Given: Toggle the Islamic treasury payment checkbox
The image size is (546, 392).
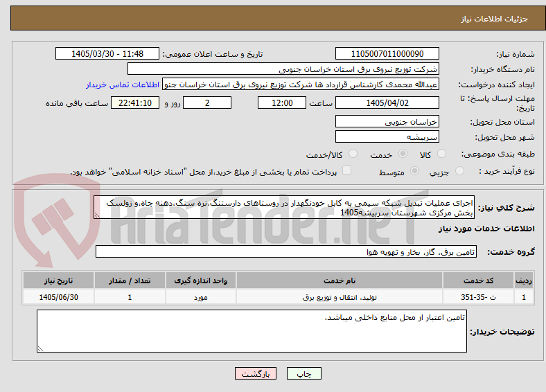Looking at the screenshot, I should pyautogui.click(x=347, y=170).
